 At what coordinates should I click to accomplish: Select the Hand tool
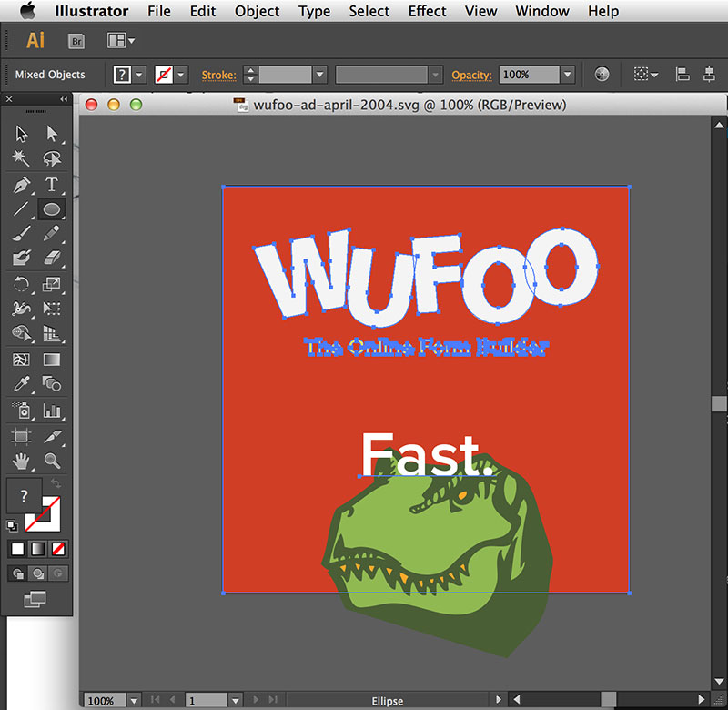pyautogui.click(x=21, y=461)
